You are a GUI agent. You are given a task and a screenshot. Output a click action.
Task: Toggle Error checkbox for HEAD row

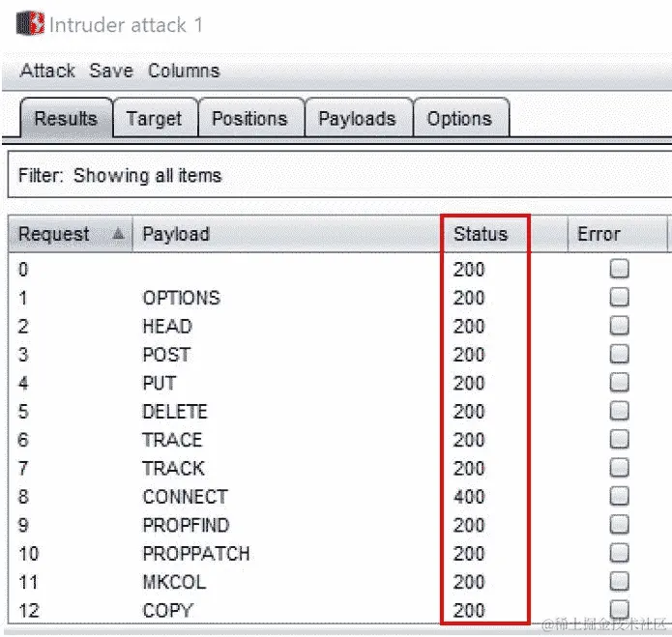[619, 326]
